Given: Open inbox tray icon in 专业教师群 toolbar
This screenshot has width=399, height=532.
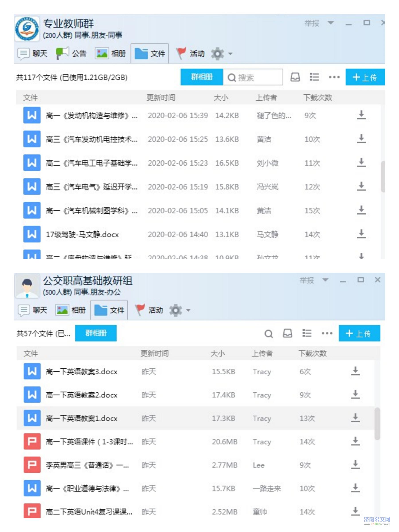Looking at the screenshot, I should 295,77.
